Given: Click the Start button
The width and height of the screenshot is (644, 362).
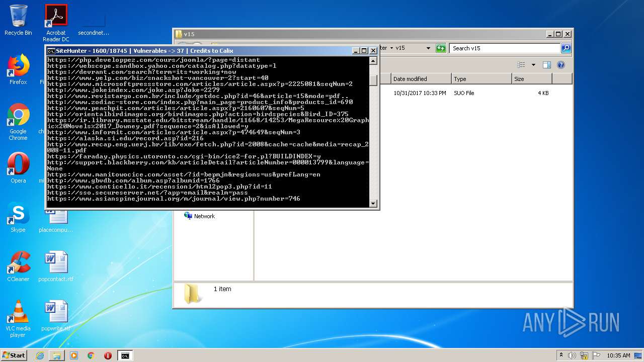Looking at the screenshot, I should tap(14, 355).
